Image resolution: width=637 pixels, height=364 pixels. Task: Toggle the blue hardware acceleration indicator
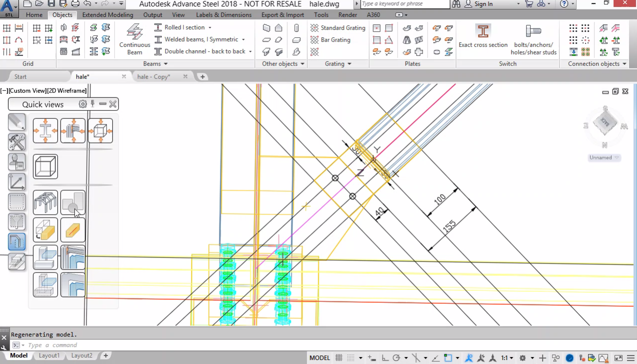coord(570,358)
